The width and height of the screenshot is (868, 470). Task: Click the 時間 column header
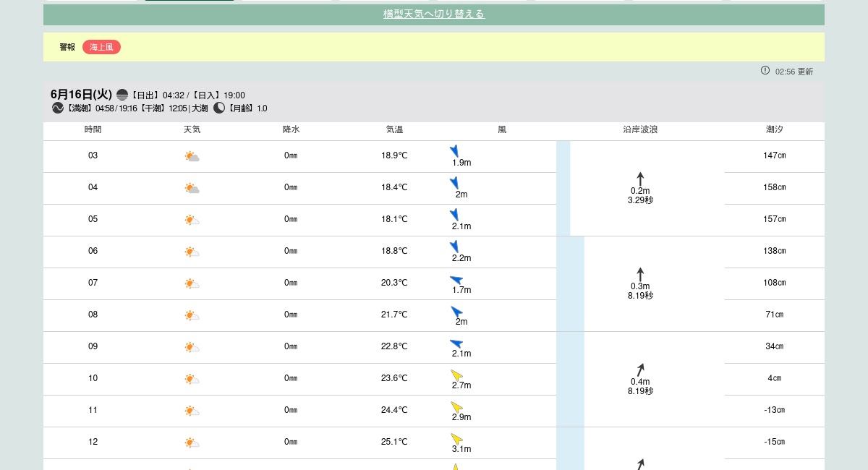93,130
